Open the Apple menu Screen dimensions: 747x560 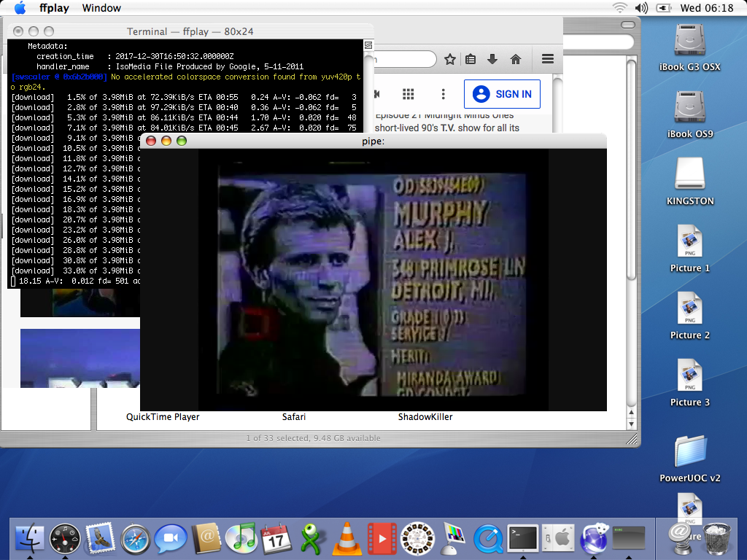tap(20, 7)
